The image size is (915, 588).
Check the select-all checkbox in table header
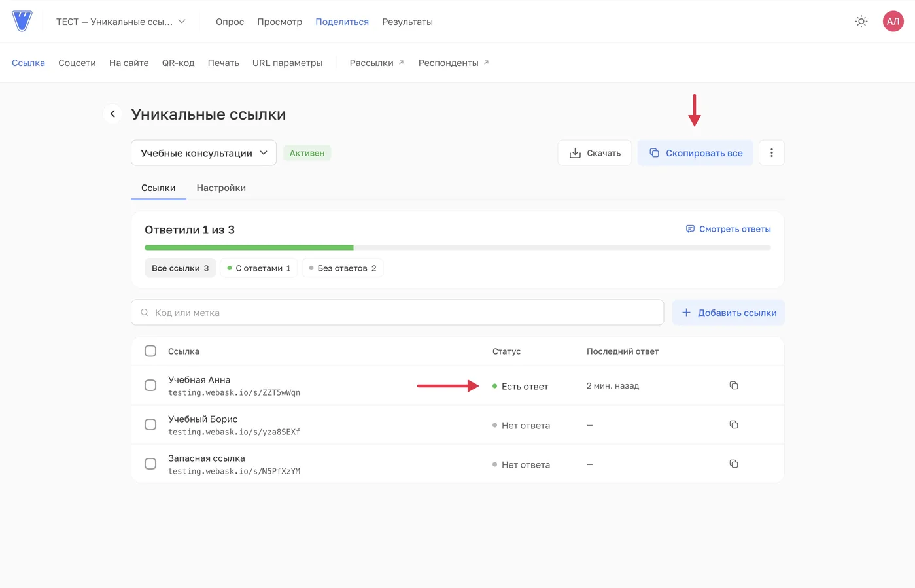click(x=150, y=351)
